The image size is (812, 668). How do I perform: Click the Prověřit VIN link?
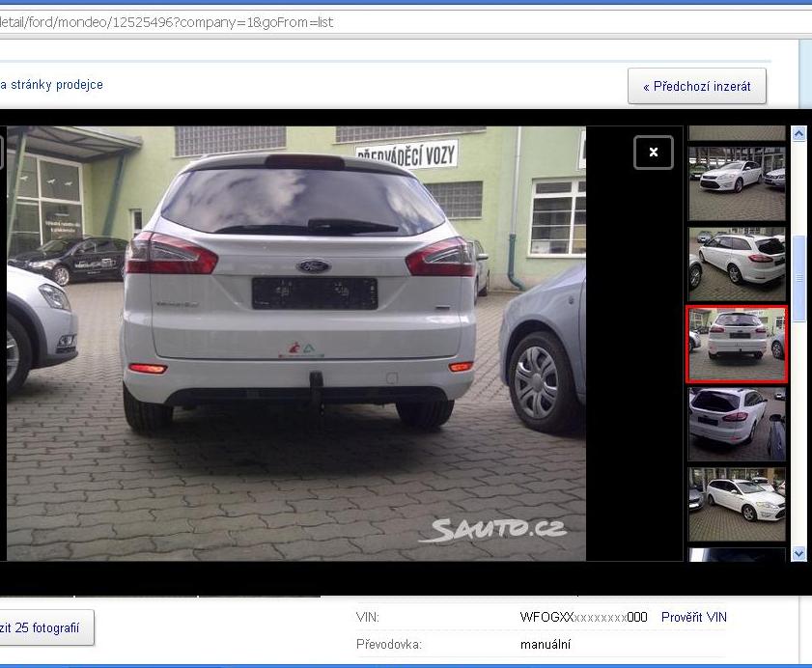pos(693,617)
